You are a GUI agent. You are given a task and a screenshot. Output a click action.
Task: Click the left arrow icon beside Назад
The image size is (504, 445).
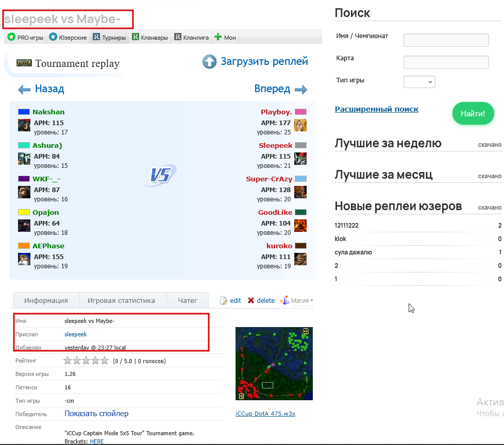(x=24, y=89)
